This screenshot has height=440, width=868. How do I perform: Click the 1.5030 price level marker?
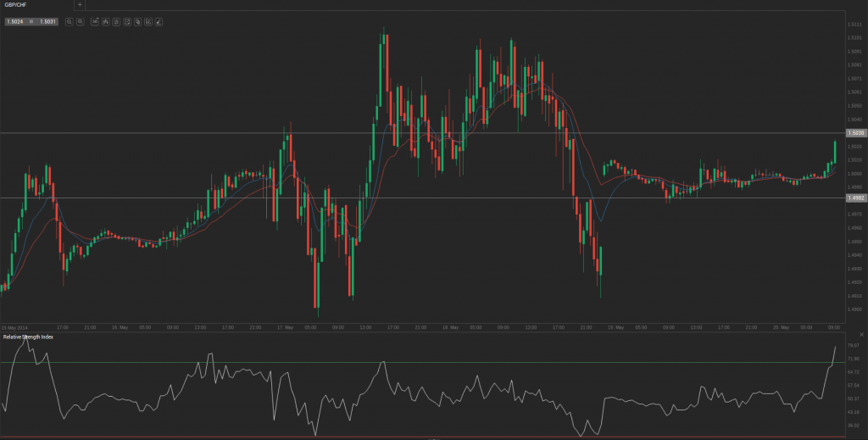pos(855,133)
